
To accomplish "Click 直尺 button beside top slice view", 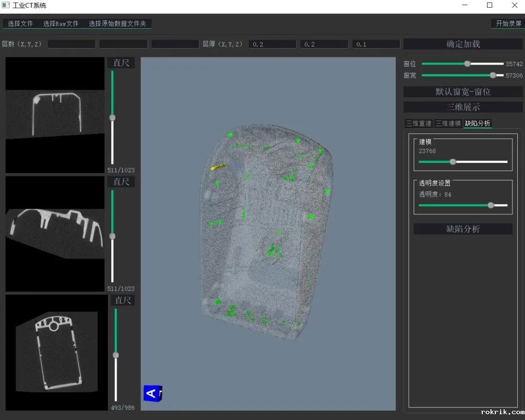I will pos(121,63).
